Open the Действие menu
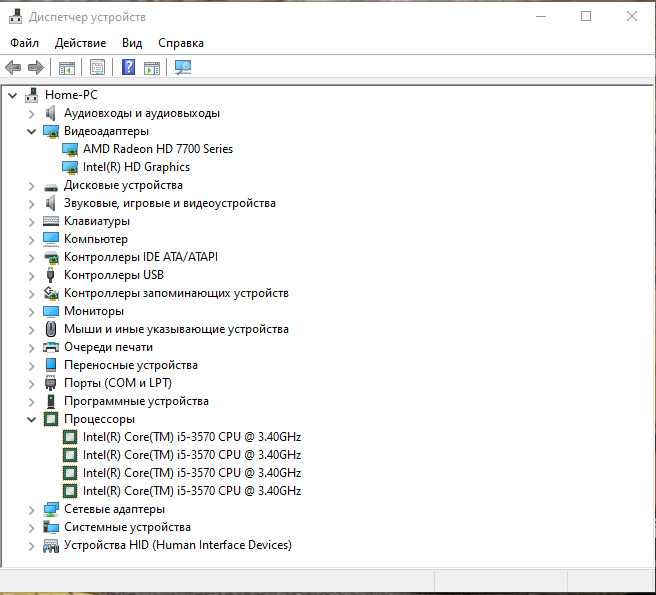 pyautogui.click(x=80, y=43)
